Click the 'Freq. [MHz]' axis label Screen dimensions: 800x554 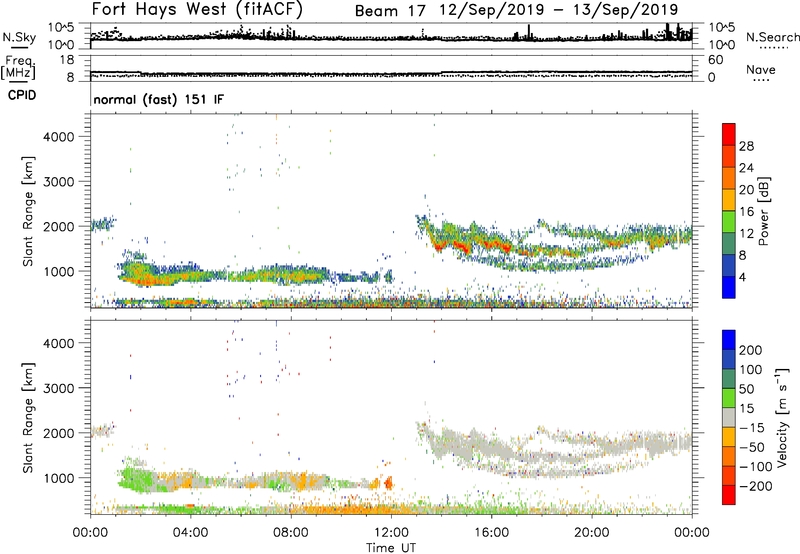tap(18, 67)
